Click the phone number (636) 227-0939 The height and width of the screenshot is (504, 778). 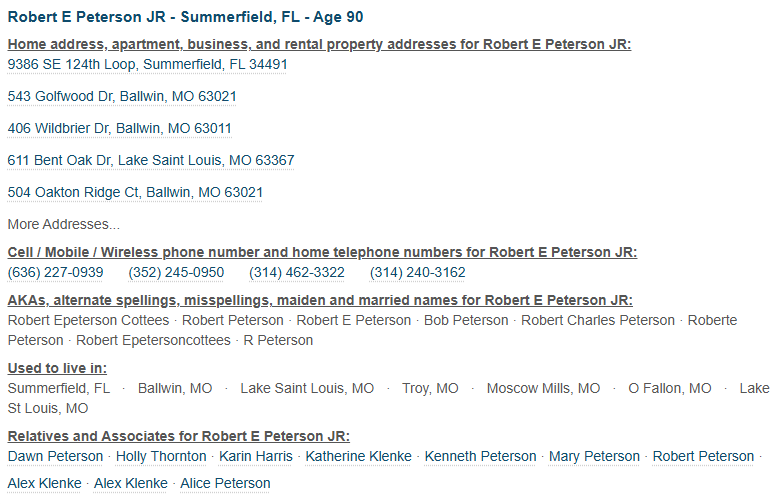(56, 272)
